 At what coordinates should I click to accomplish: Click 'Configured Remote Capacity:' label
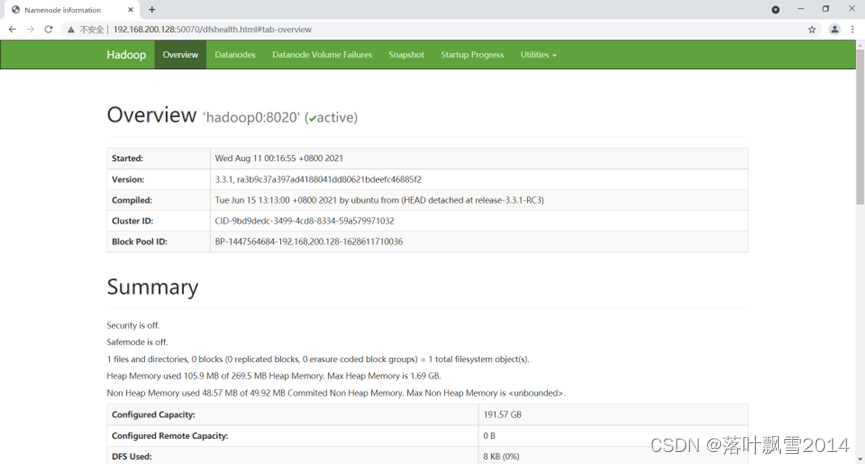(x=169, y=436)
